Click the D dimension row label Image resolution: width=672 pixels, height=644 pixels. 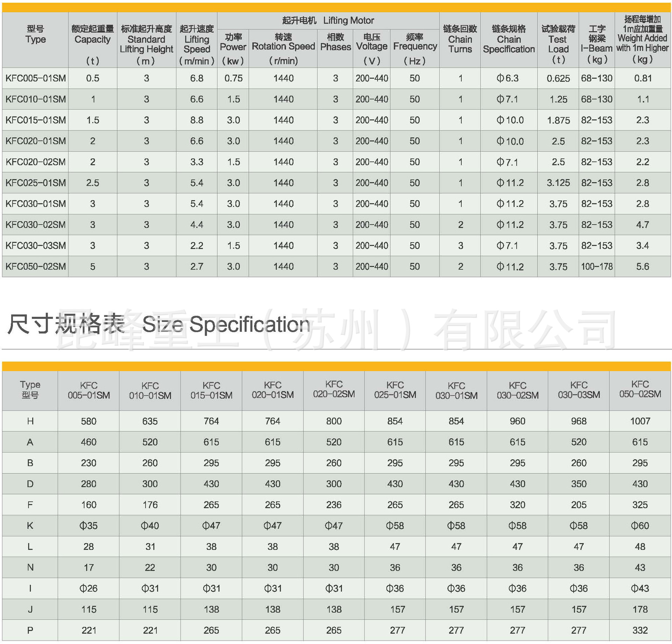[30, 484]
